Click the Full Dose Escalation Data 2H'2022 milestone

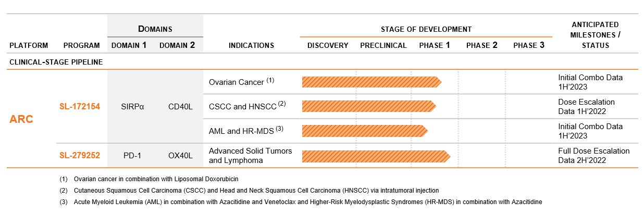[593, 155]
